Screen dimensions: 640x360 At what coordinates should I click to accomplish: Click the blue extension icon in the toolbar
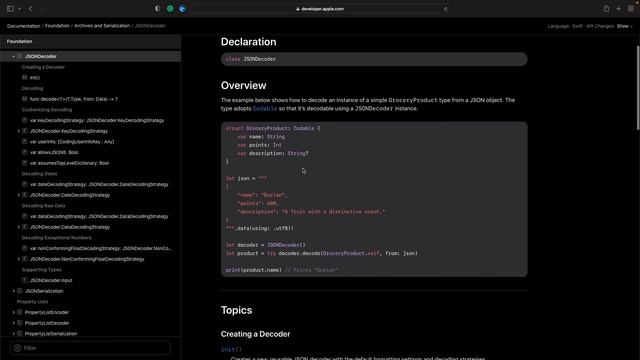182,9
